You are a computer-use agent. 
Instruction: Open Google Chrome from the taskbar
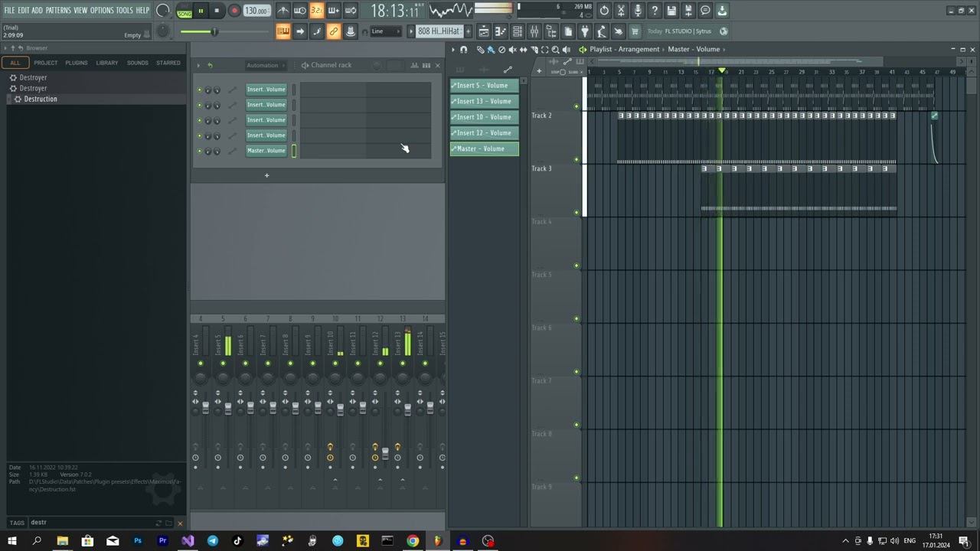point(413,541)
